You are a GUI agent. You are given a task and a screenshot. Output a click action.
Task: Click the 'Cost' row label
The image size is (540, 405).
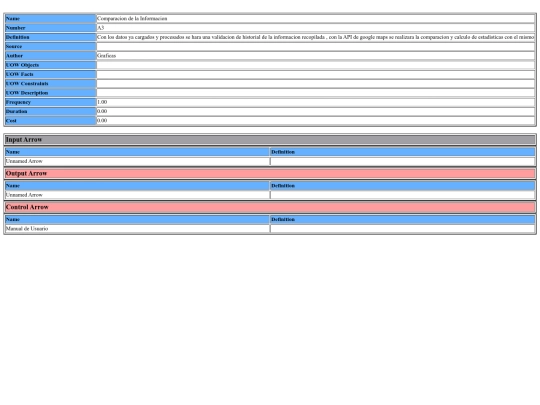click(x=11, y=121)
